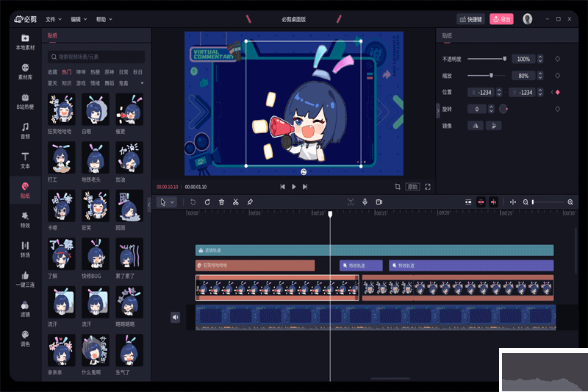Select the 滤镜轨道 filter track clip
The image size is (588, 392).
[374, 250]
